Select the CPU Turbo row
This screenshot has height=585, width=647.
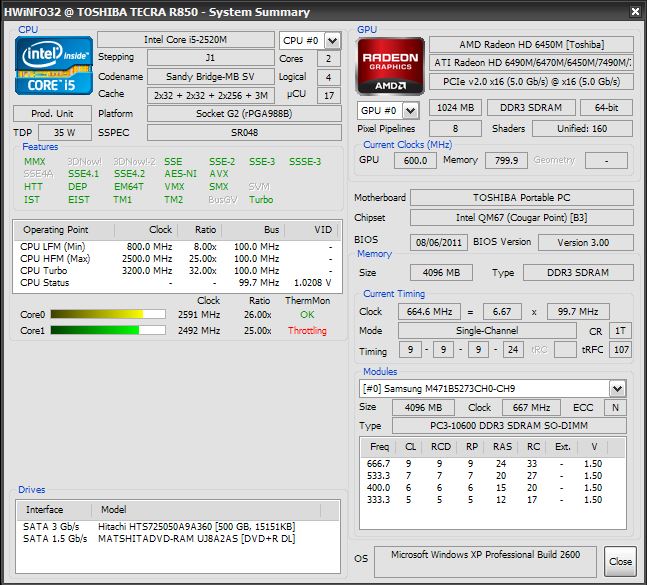tap(177, 271)
